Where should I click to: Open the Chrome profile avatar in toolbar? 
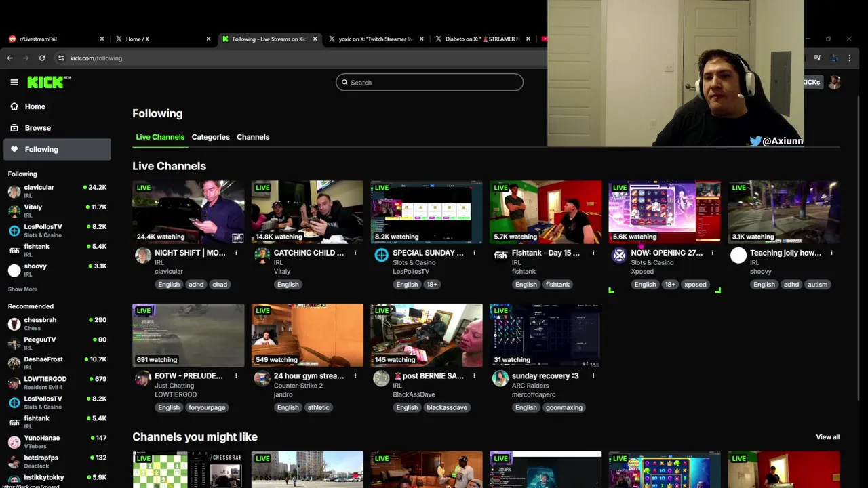[834, 58]
